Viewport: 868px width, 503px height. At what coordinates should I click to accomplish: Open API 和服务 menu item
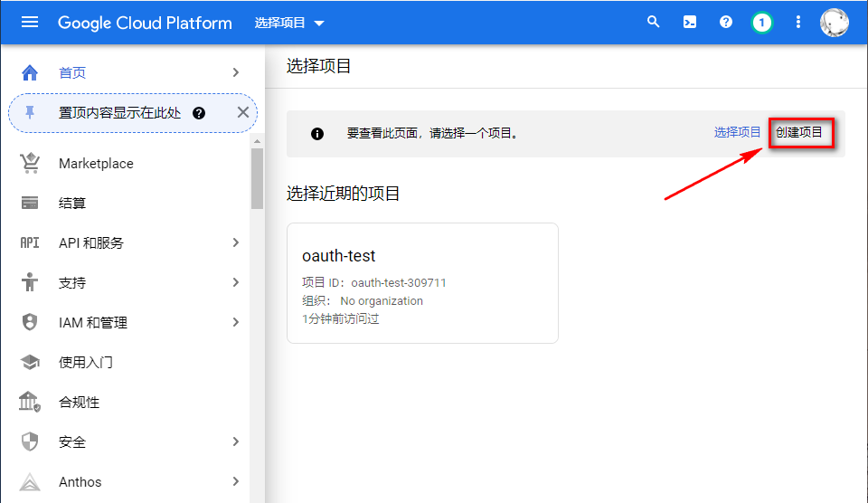[91, 242]
